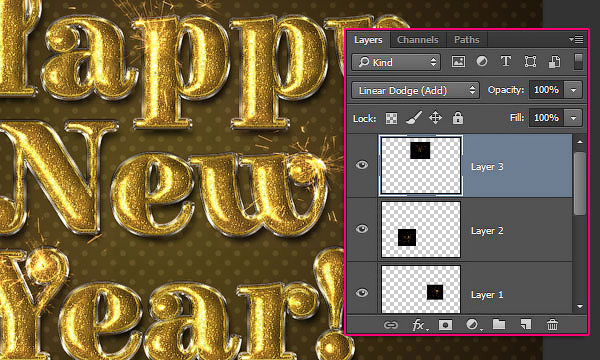Open the Layers panel options menu
600x360 pixels.
pyautogui.click(x=576, y=39)
